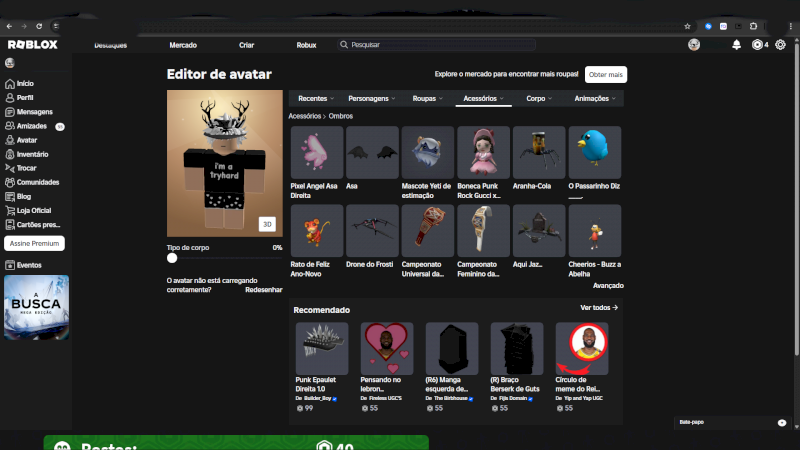This screenshot has height=450, width=800.
Task: Open Comunidades in sidebar
Action: click(x=32, y=182)
